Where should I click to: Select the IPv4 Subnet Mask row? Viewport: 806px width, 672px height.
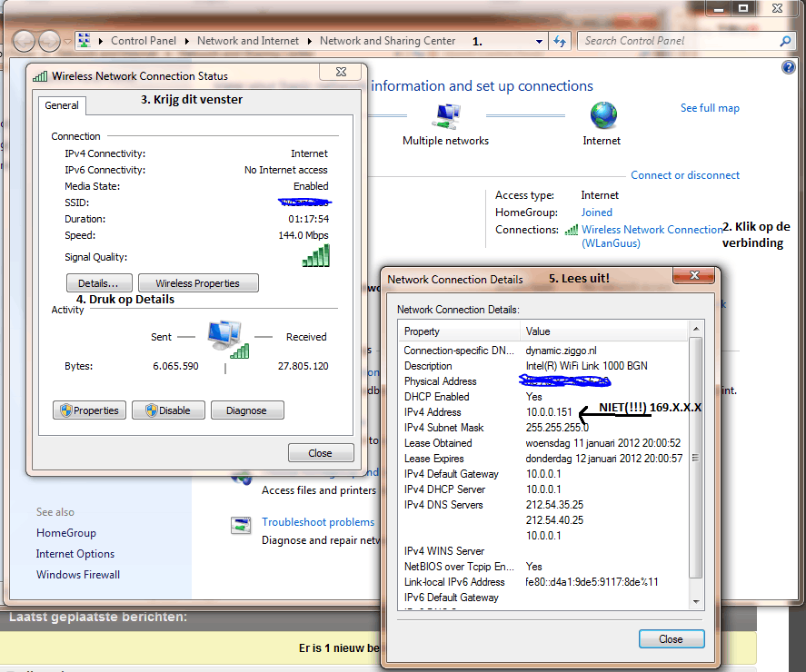pos(543,428)
